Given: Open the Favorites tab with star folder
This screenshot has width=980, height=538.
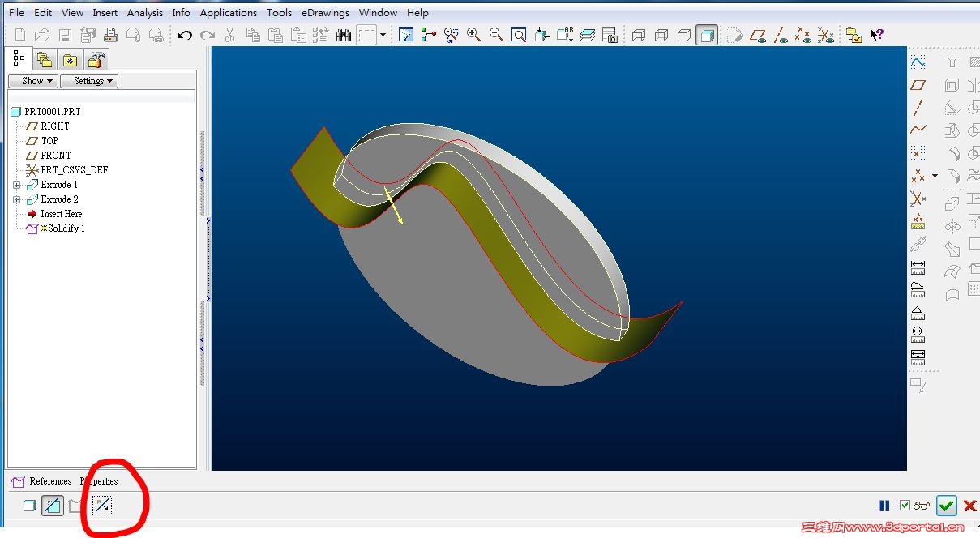Looking at the screenshot, I should coord(71,59).
